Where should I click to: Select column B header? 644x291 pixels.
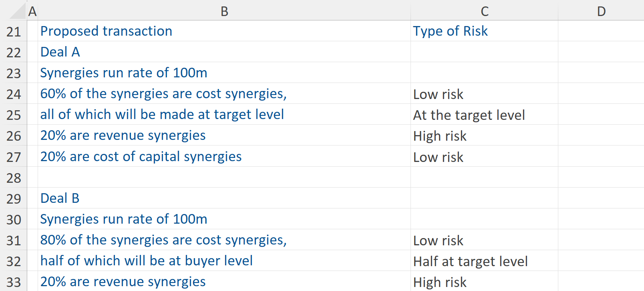tap(224, 11)
